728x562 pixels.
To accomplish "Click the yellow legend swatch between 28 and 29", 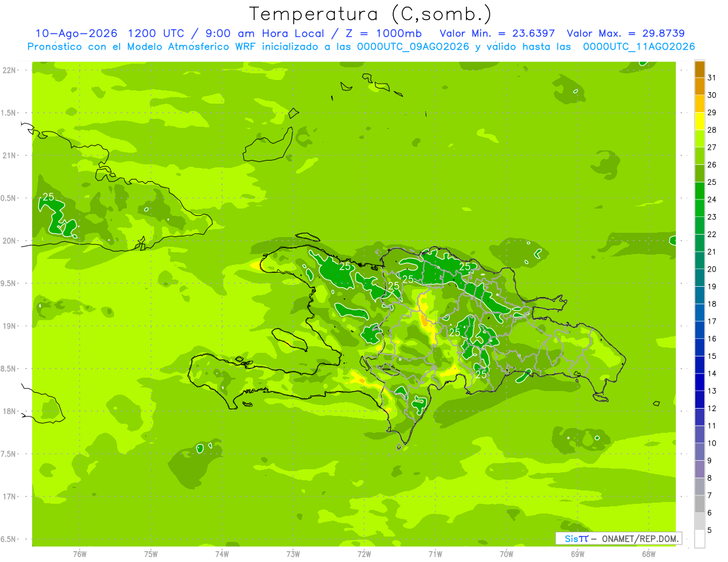I will pos(699,121).
